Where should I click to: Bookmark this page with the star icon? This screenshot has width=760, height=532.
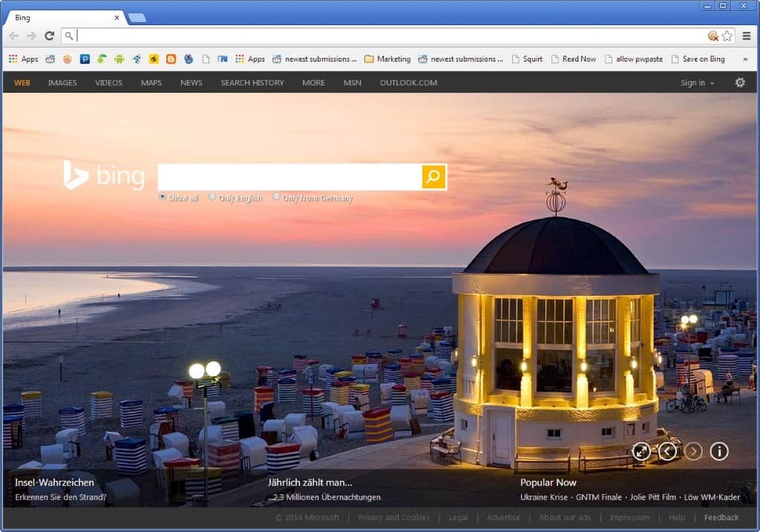pos(727,36)
